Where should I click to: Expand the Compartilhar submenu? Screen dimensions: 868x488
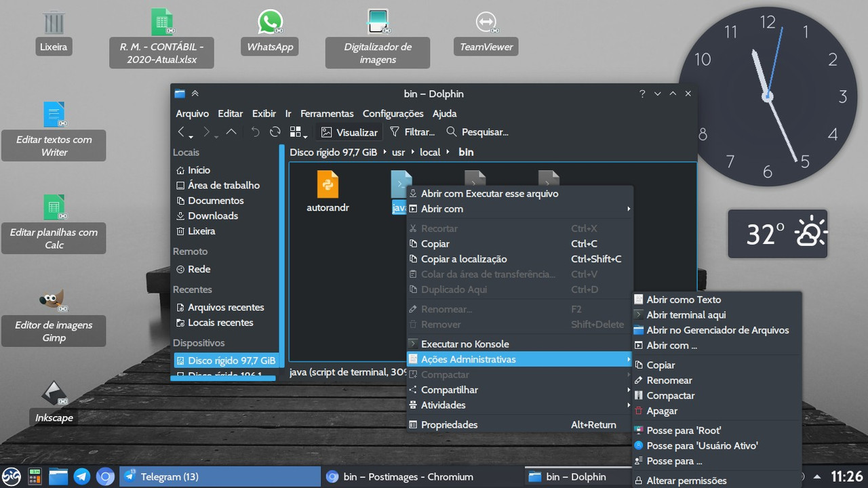tap(519, 390)
